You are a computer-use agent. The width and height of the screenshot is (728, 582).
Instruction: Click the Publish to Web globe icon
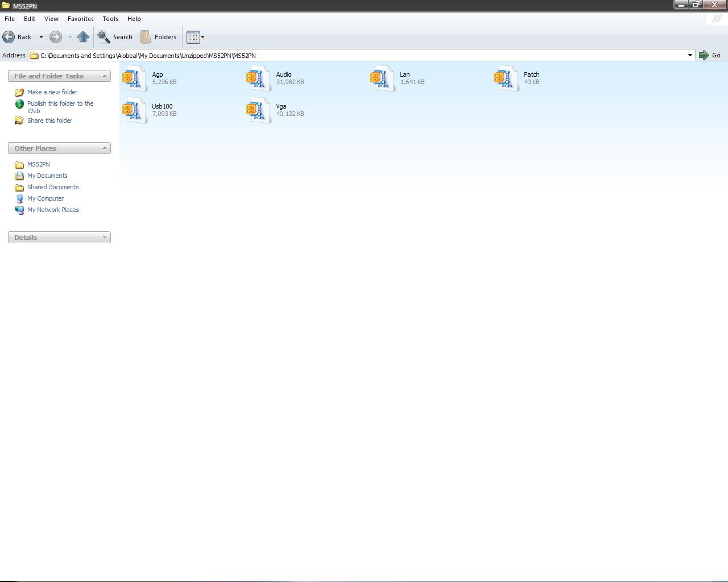(x=19, y=104)
